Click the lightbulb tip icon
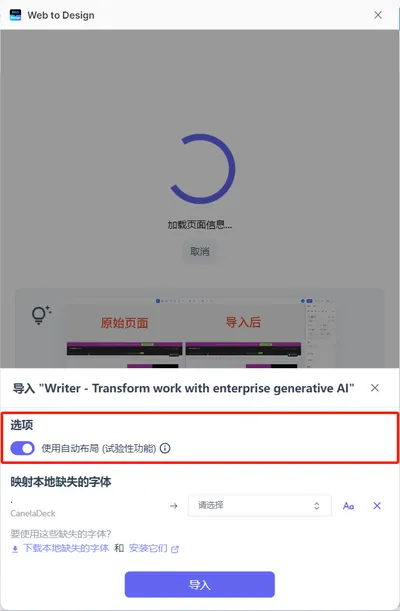Viewport: 400px width, 611px height. point(41,315)
